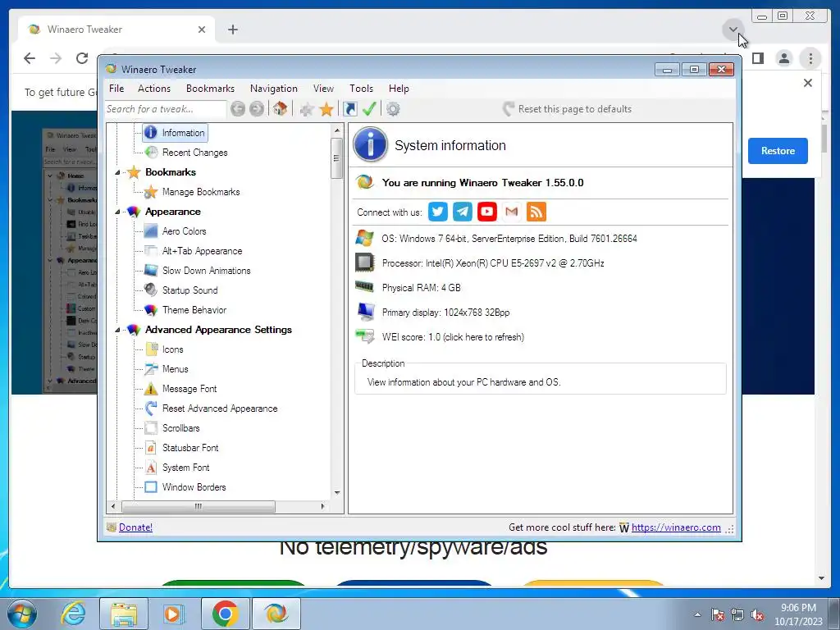Collapse the Appearance tree node
This screenshot has width=840, height=630.
[x=117, y=212]
